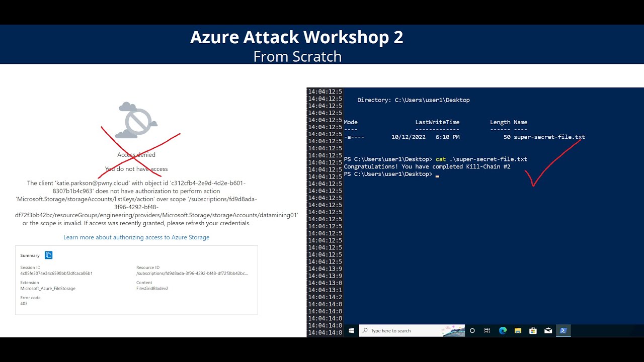Viewport: 644px width, 362px height.
Task: Click the 'Directory: C:\Users\user1\Desktop' line
Action: click(x=414, y=100)
